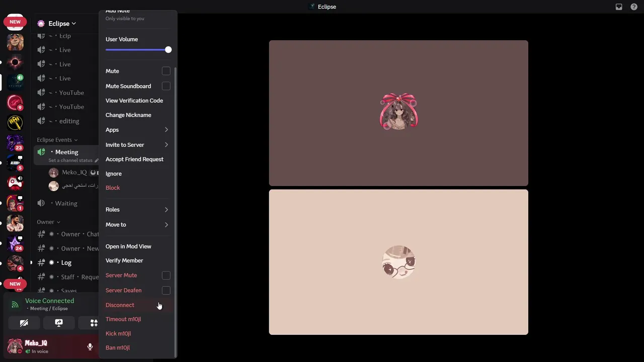Open the Meeting / Eclipse channel link
The height and width of the screenshot is (362, 644).
pos(47,309)
